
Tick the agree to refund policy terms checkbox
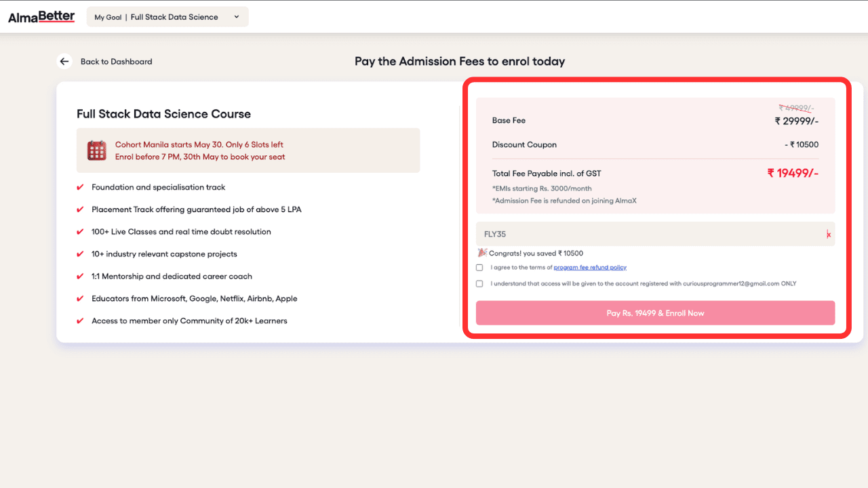(479, 268)
